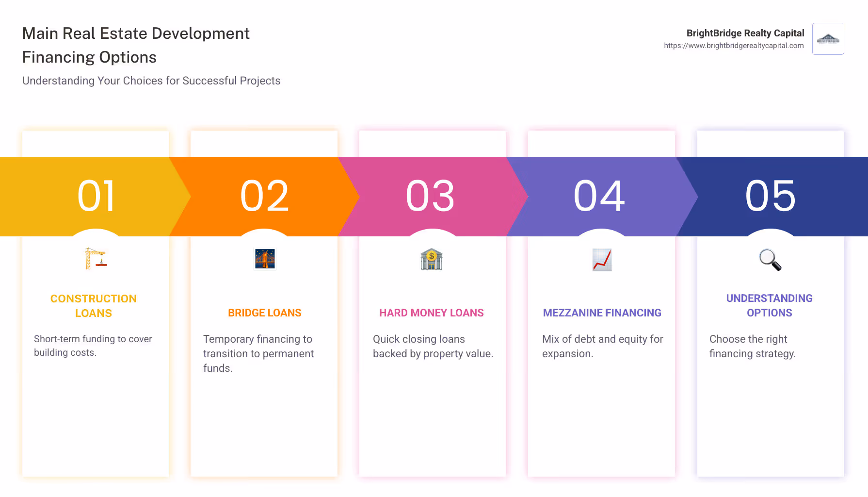Select the purple 04 arrow step

601,197
